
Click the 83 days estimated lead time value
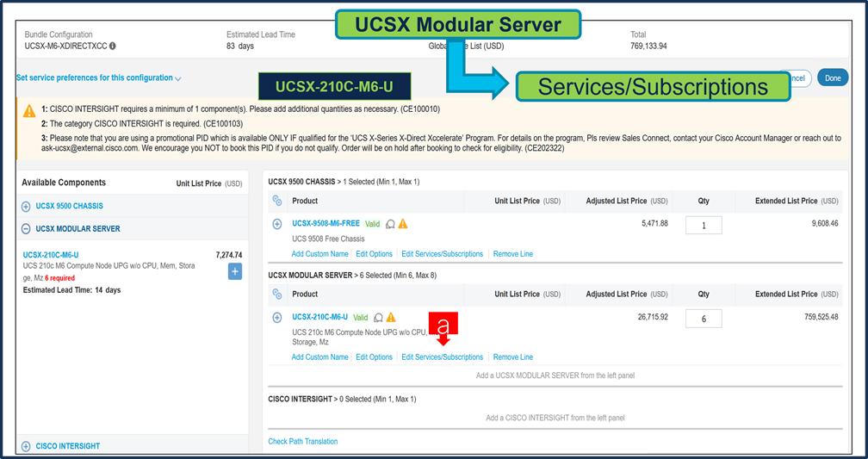click(240, 47)
